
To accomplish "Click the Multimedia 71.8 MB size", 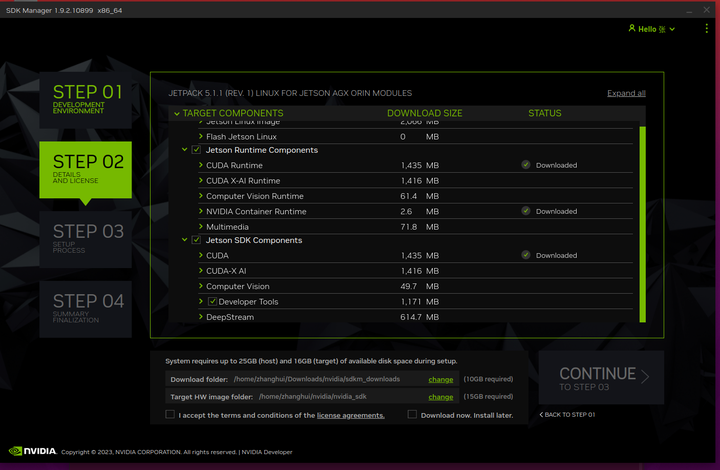I will [x=419, y=227].
